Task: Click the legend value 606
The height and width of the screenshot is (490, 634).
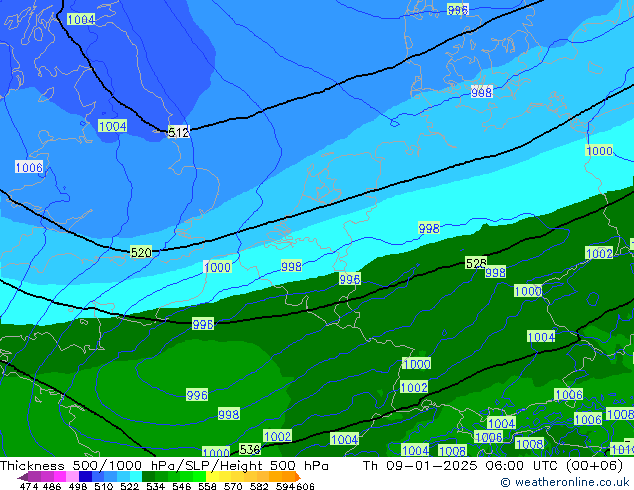Action: 304,486
